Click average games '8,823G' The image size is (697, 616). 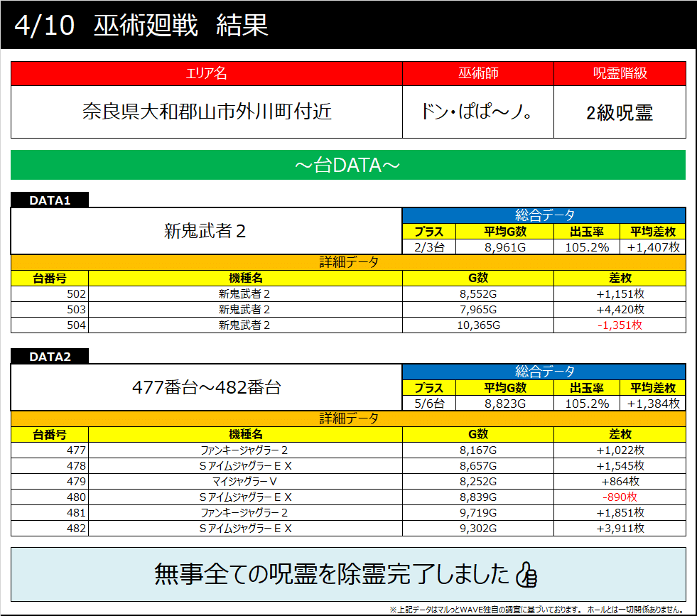(x=505, y=404)
